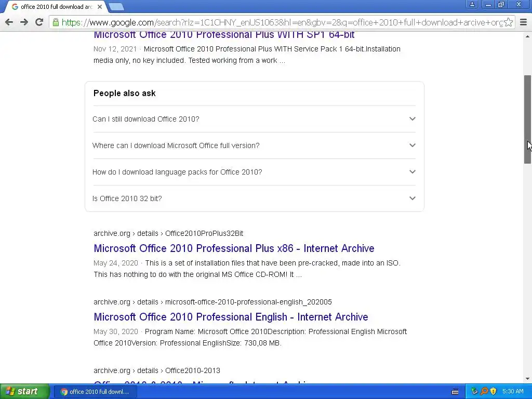Click the Office2010ProPlus32Bit breadcrumb text
This screenshot has width=532, height=399.
click(x=204, y=233)
